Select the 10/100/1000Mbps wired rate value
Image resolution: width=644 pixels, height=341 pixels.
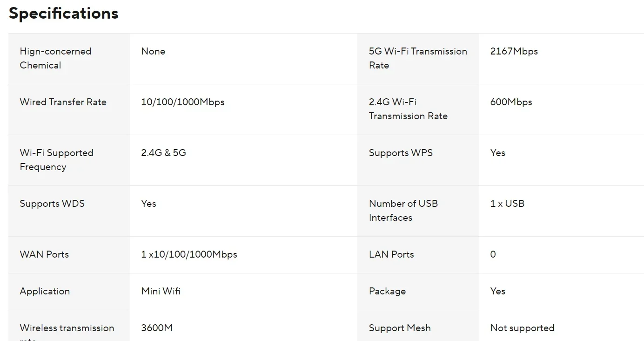(x=182, y=102)
